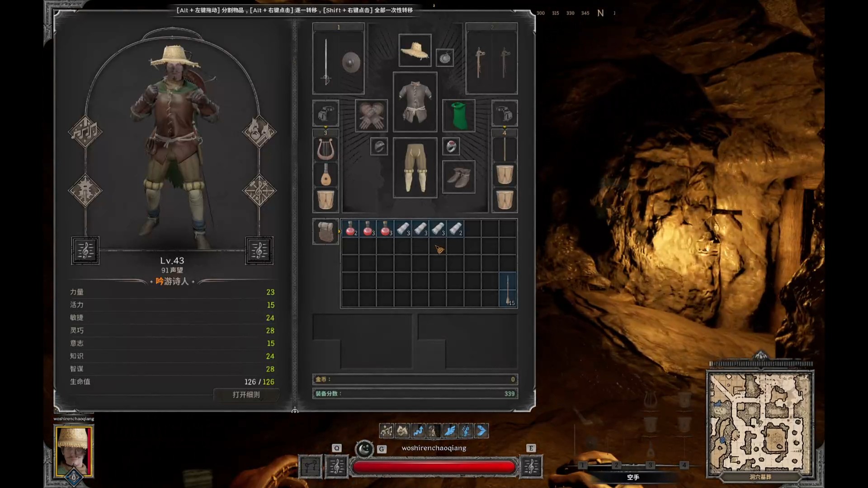
Task: Open details with the 打开细则 button
Action: [x=246, y=394]
